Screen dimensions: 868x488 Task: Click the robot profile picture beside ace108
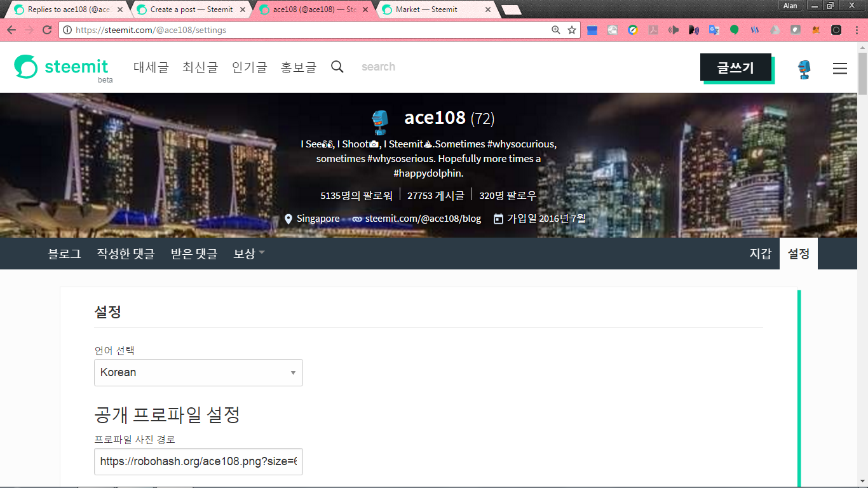tap(380, 123)
